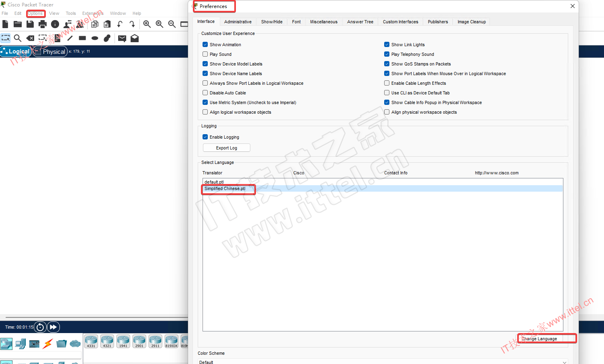Select the Draw Freeform tool

click(x=107, y=38)
